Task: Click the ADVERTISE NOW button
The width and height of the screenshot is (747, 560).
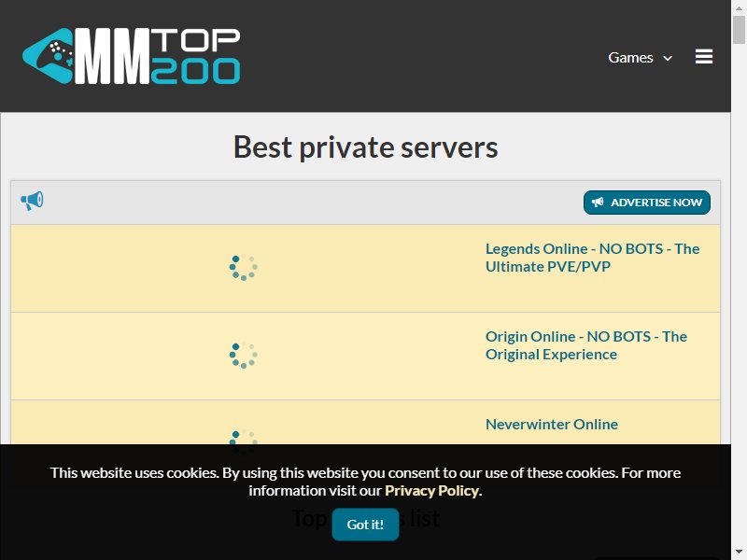Action: (646, 203)
